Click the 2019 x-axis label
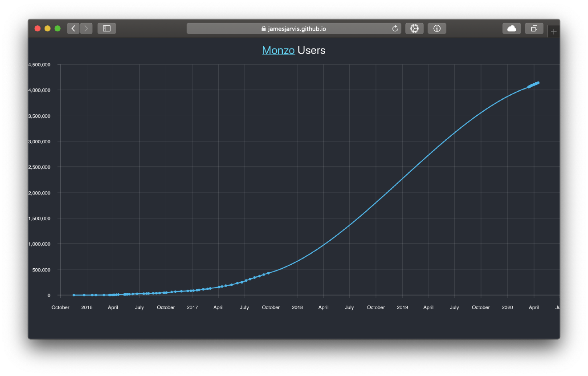 point(402,307)
